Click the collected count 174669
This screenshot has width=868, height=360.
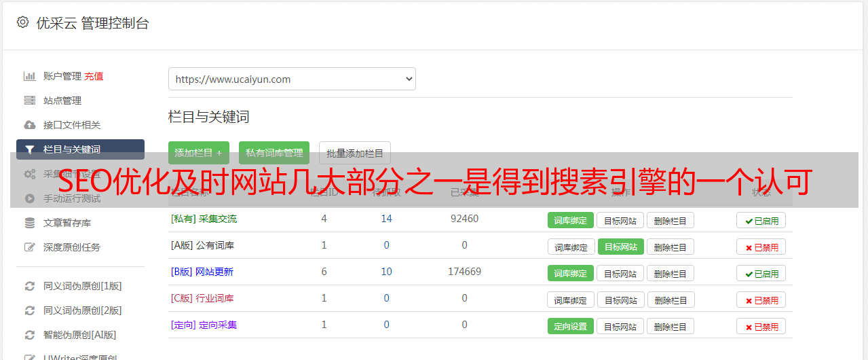464,272
